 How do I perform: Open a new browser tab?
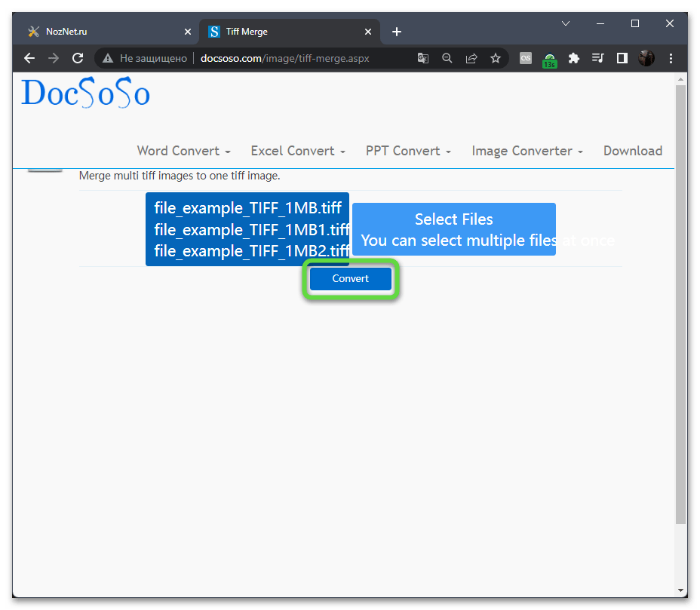[x=397, y=32]
